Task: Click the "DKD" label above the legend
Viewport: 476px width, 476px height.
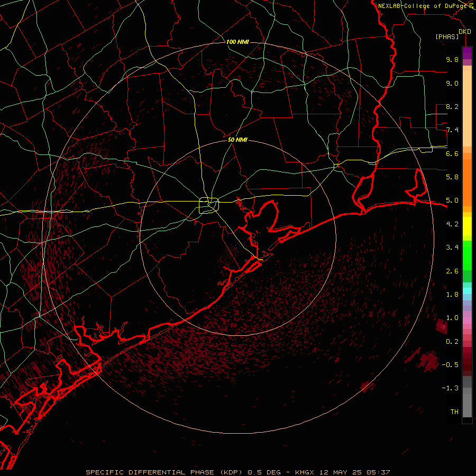Action: click(465, 32)
